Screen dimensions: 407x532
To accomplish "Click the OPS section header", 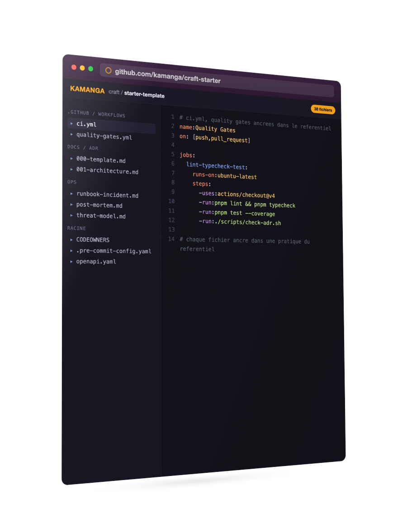I will [72, 182].
